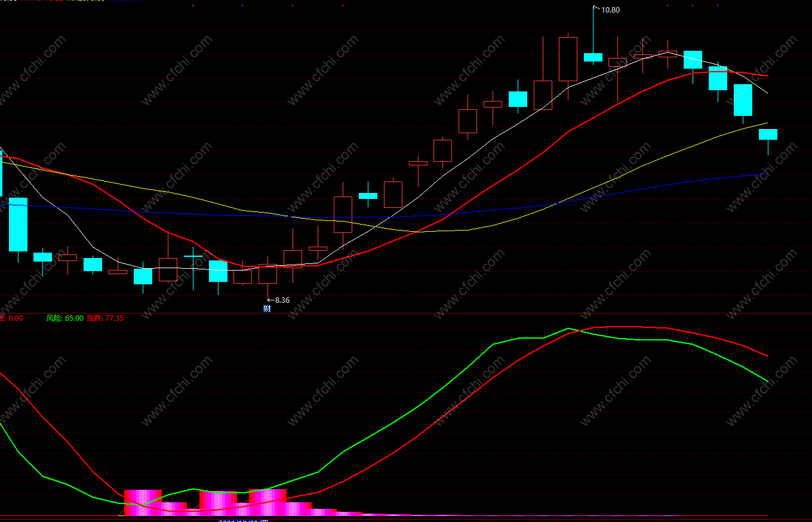Select the 10.80 high price label
The width and height of the screenshot is (812, 522).
[611, 10]
